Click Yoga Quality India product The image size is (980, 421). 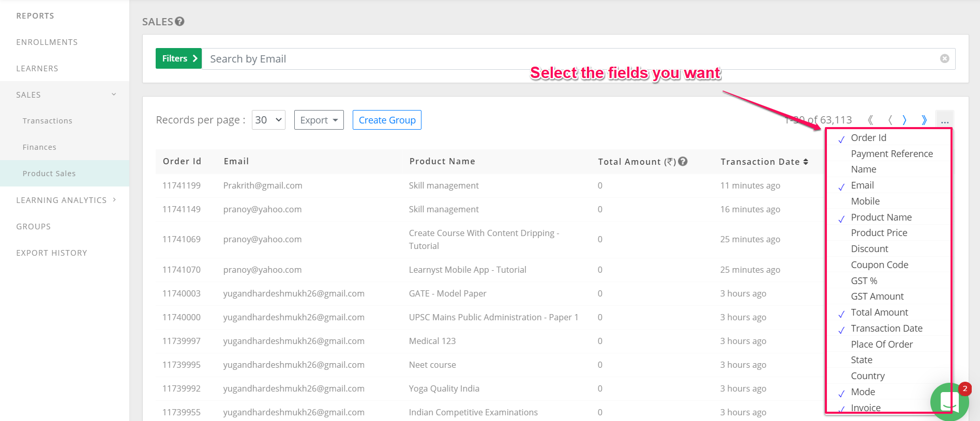[x=444, y=388]
